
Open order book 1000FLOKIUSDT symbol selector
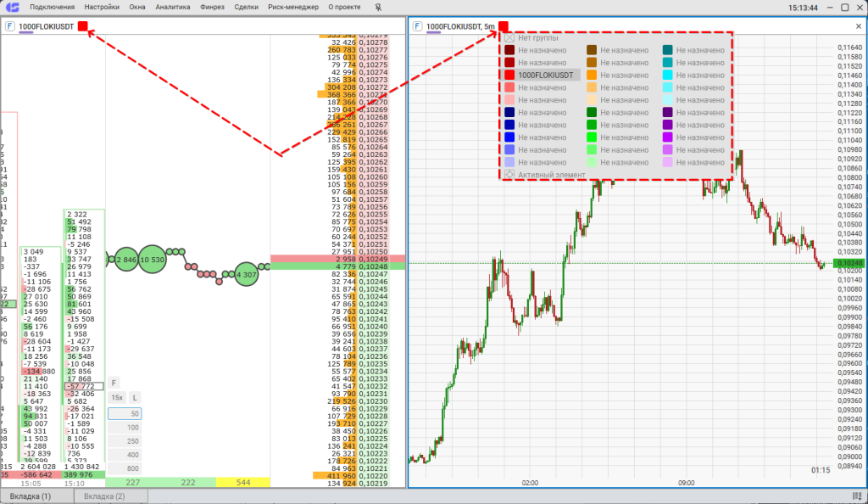tap(47, 26)
